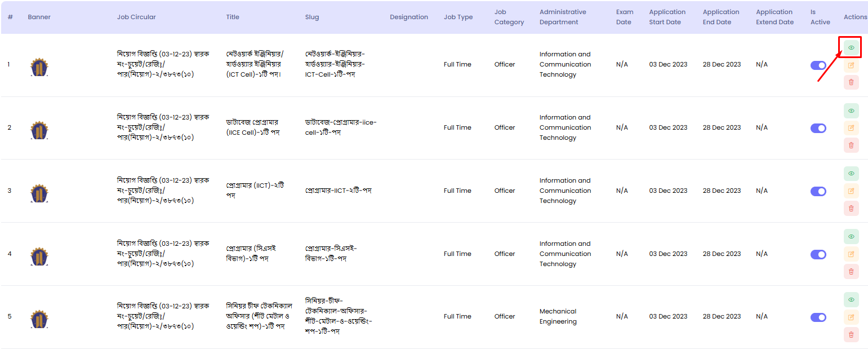
Task: Delete row 2 using the trash icon
Action: pyautogui.click(x=851, y=145)
